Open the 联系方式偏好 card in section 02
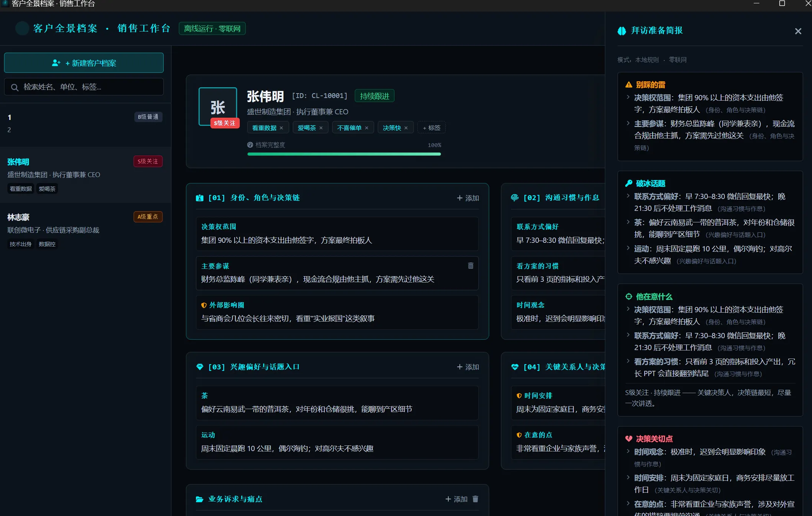 pos(558,234)
